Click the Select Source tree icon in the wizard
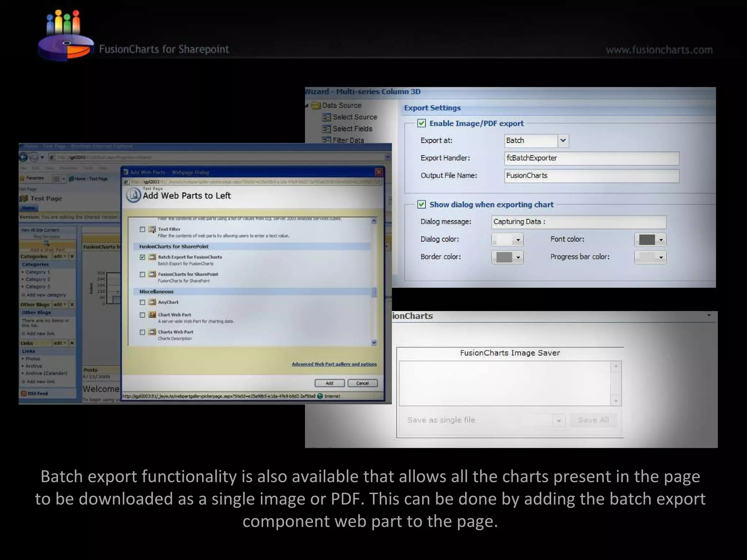This screenshot has height=560, width=747. (326, 117)
